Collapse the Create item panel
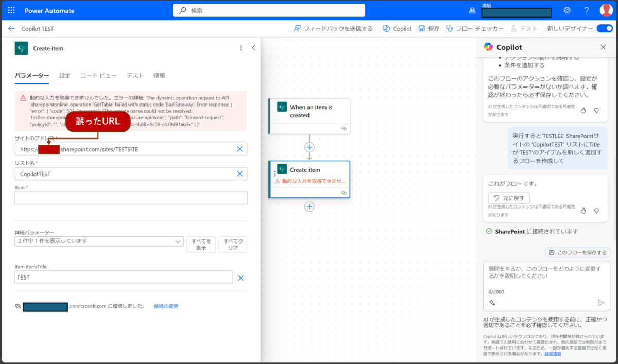This screenshot has height=364, width=618. pyautogui.click(x=253, y=48)
